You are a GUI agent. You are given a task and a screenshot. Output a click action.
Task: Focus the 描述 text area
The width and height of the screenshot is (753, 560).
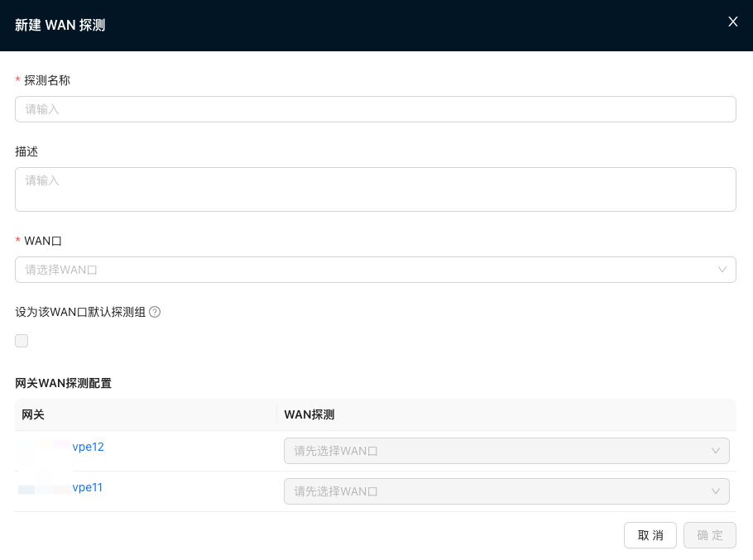coord(375,189)
